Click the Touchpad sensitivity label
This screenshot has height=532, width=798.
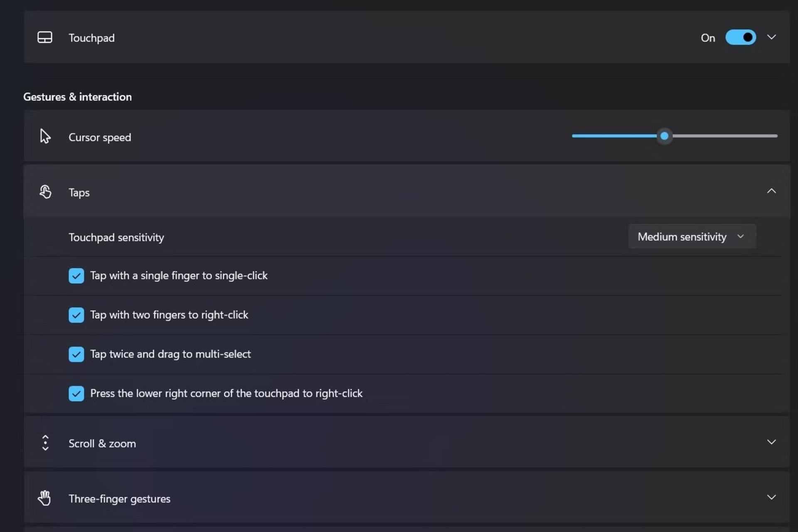click(x=116, y=237)
